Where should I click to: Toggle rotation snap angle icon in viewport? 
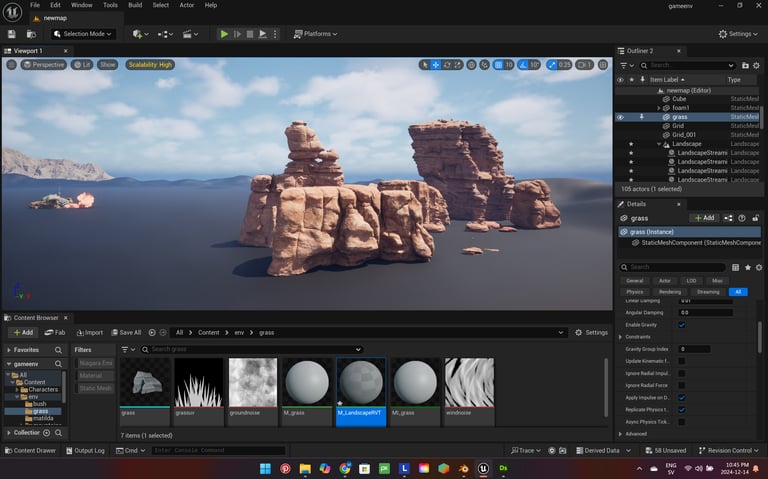pos(523,65)
